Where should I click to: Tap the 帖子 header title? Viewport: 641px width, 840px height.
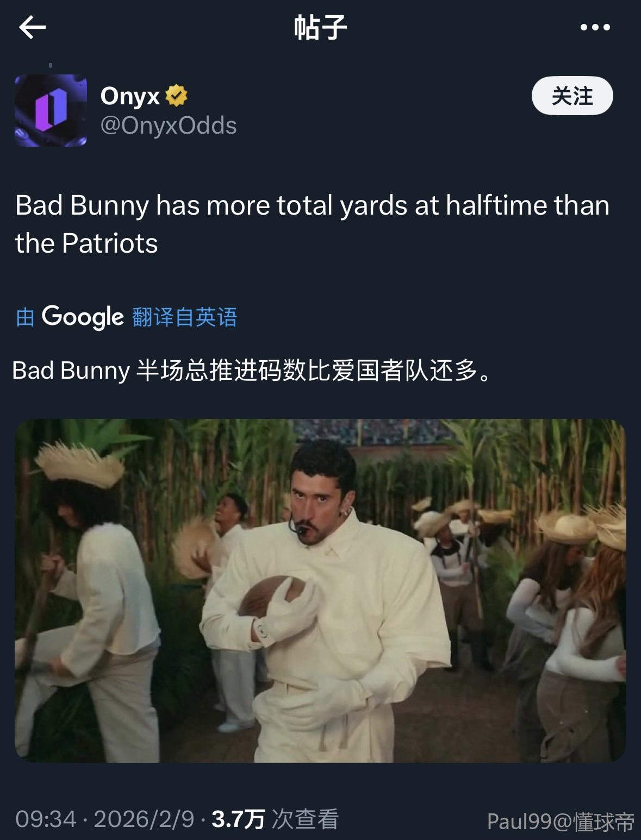pos(320,27)
